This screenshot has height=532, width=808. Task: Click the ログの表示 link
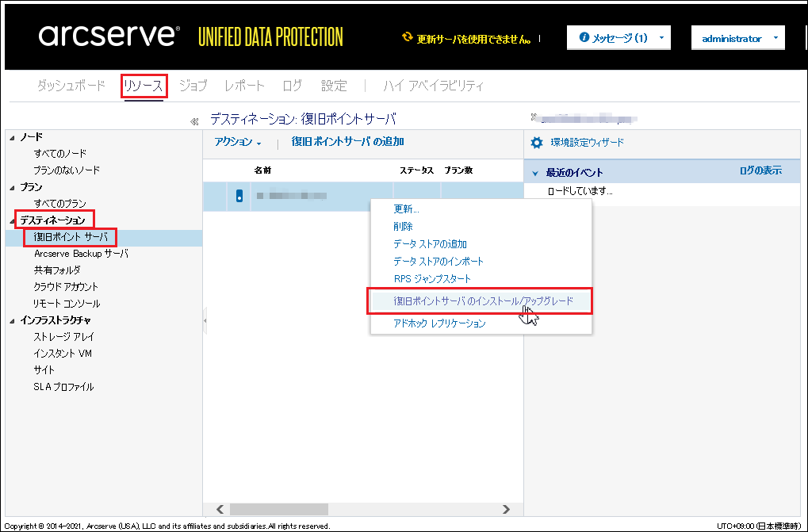(x=760, y=171)
